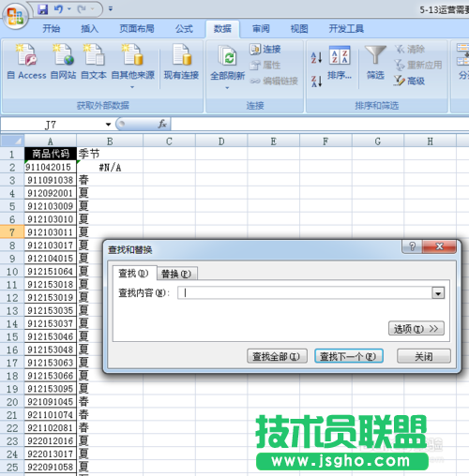Select cell containing 912103011
469x476 pixels.
click(x=51, y=232)
